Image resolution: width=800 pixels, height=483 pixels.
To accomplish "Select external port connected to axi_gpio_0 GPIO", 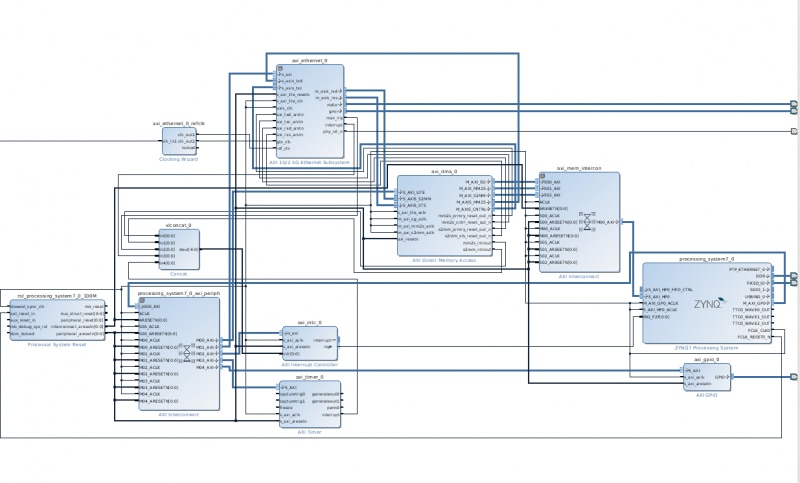I will pos(793,377).
